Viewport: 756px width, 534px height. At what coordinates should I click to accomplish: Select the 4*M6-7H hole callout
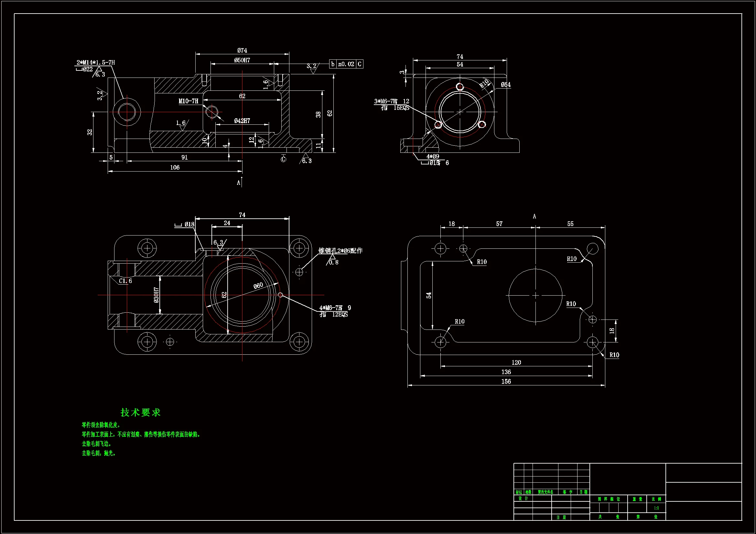tap(331, 308)
